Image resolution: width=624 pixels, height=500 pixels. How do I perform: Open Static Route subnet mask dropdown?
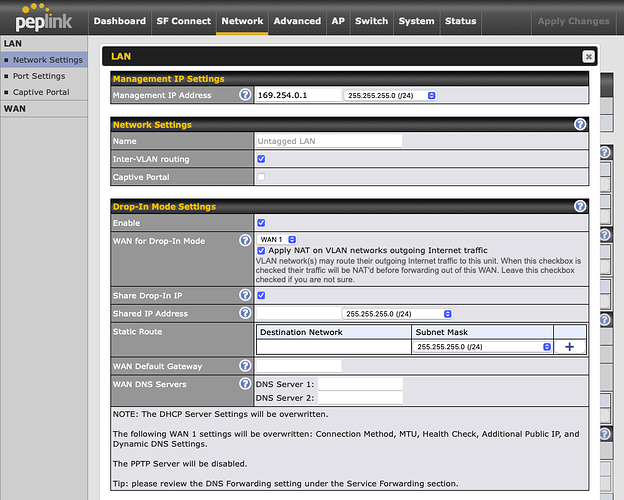[482, 347]
